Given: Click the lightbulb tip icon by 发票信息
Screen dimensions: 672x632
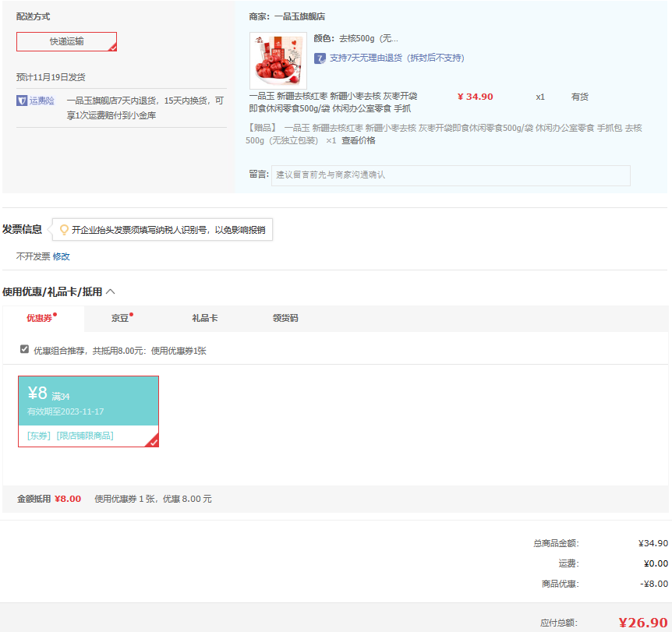Looking at the screenshot, I should (64, 230).
